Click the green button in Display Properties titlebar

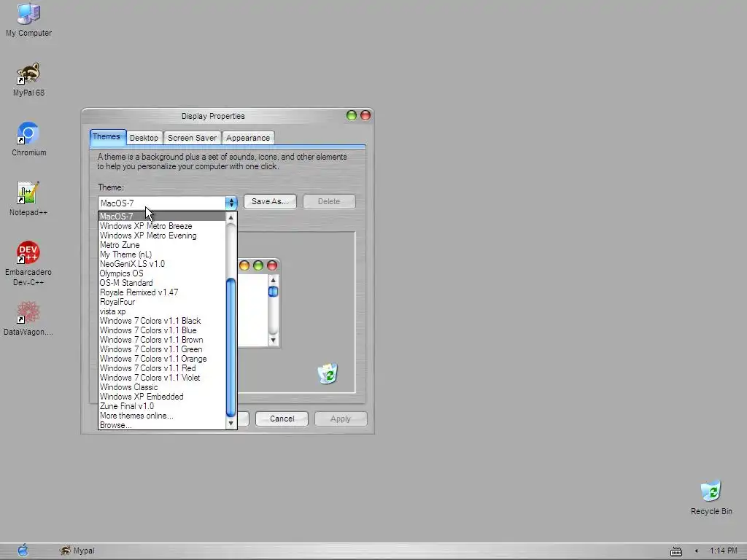[x=352, y=115]
